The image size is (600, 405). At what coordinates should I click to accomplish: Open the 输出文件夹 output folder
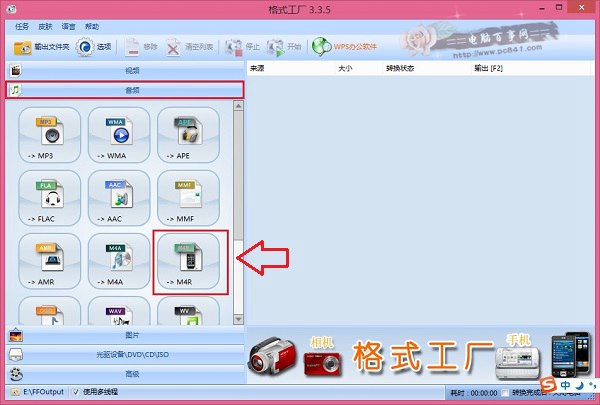tap(41, 47)
